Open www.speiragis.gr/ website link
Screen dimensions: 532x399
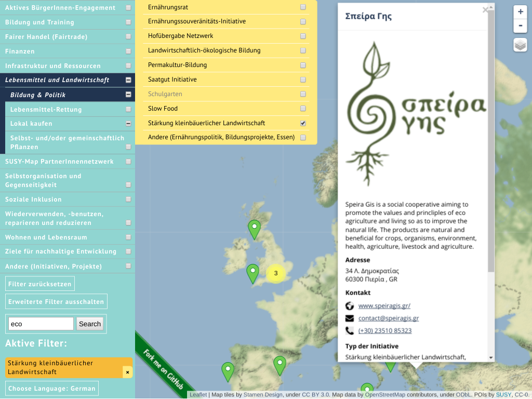tap(384, 305)
